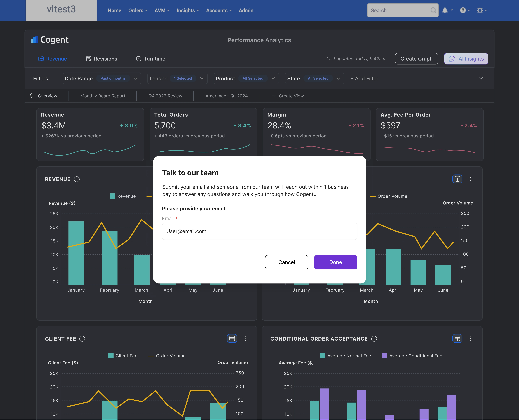Toggle table view on Client Fee chart

232,339
